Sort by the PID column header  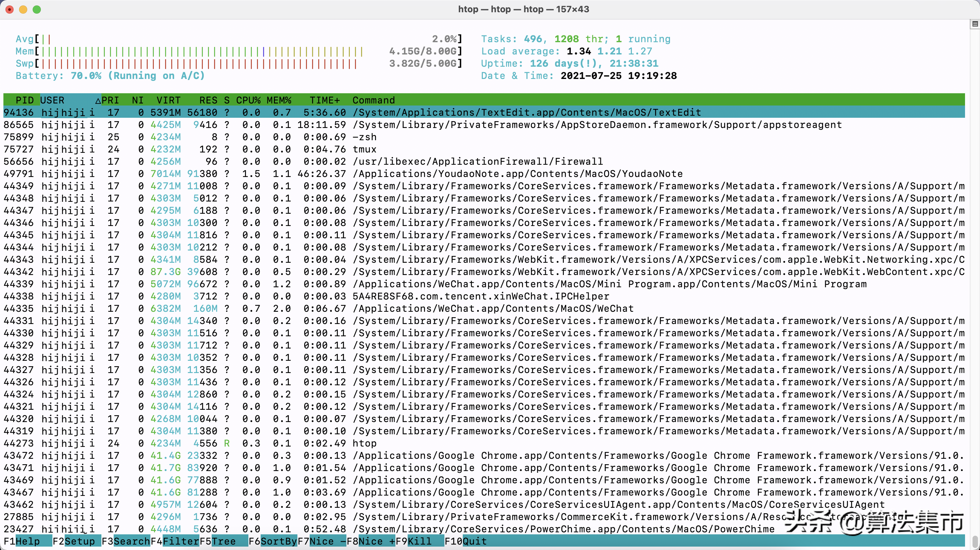(24, 100)
